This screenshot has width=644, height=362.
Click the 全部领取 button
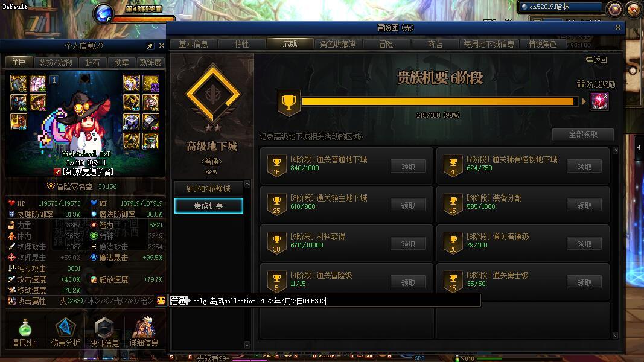click(x=583, y=134)
